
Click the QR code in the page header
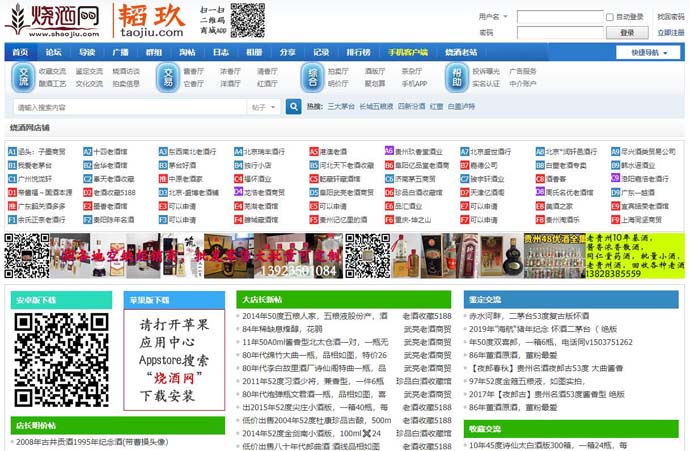pos(247,20)
